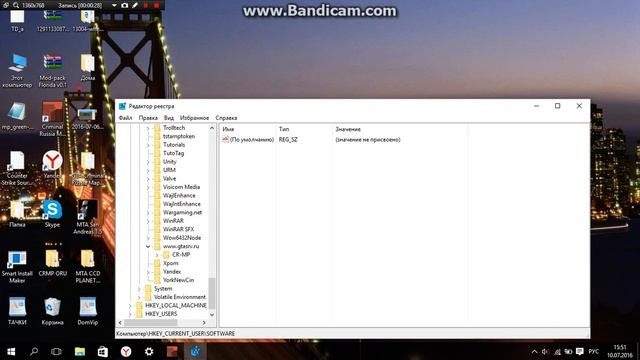
Task: Select the ТАЧКИ desktop file
Action: (17, 311)
